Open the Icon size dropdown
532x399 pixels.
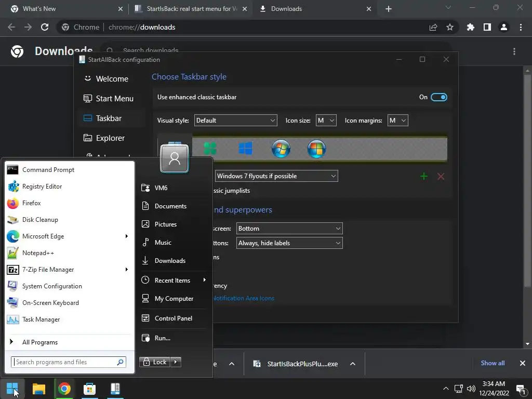click(x=326, y=121)
